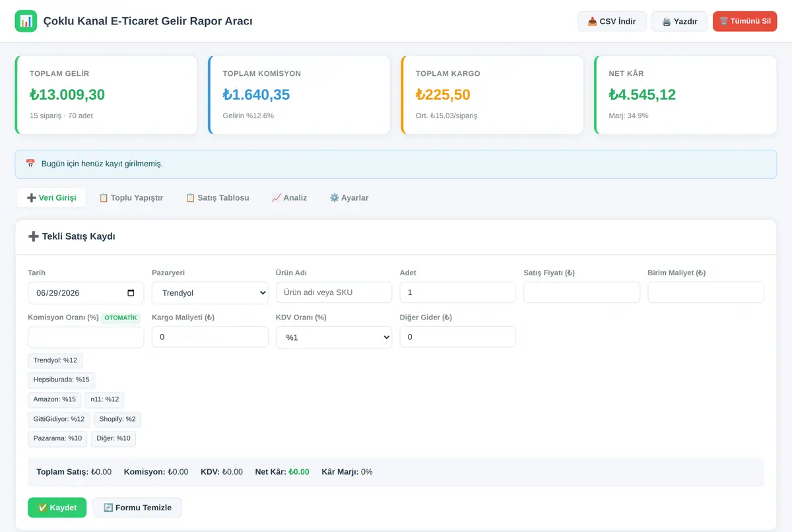Click the Pazarama: %10 chip
The image size is (792, 532).
[x=57, y=438]
